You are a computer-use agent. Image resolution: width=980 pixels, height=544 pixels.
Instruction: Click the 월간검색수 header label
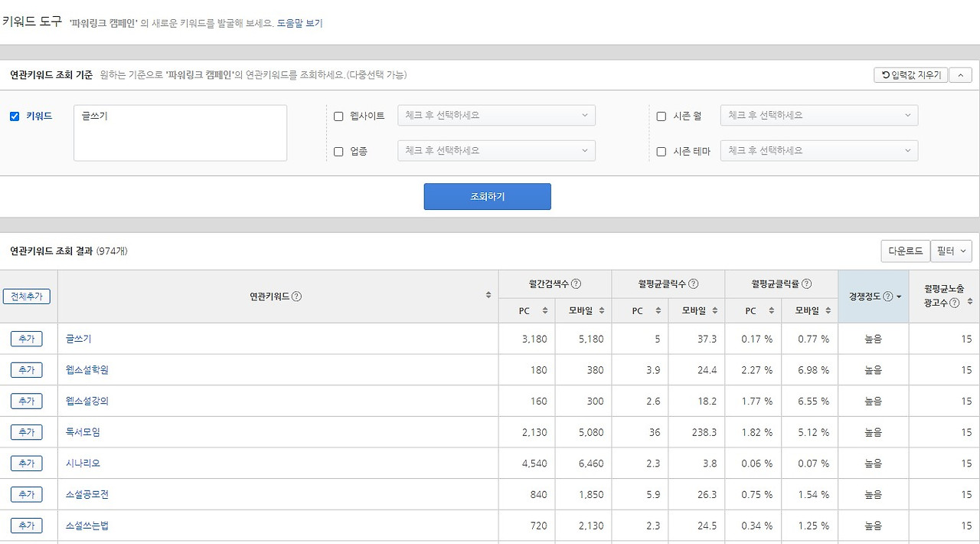tap(549, 283)
